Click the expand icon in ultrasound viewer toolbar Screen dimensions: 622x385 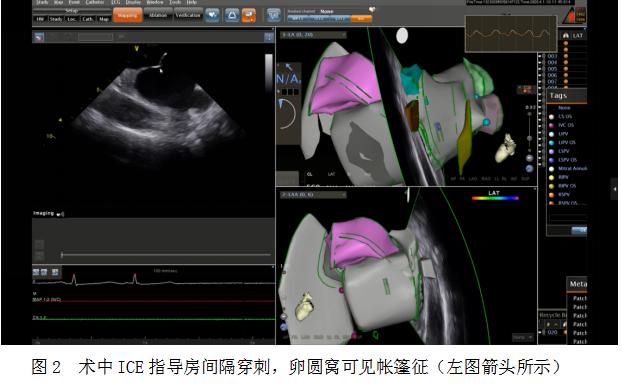(x=269, y=37)
